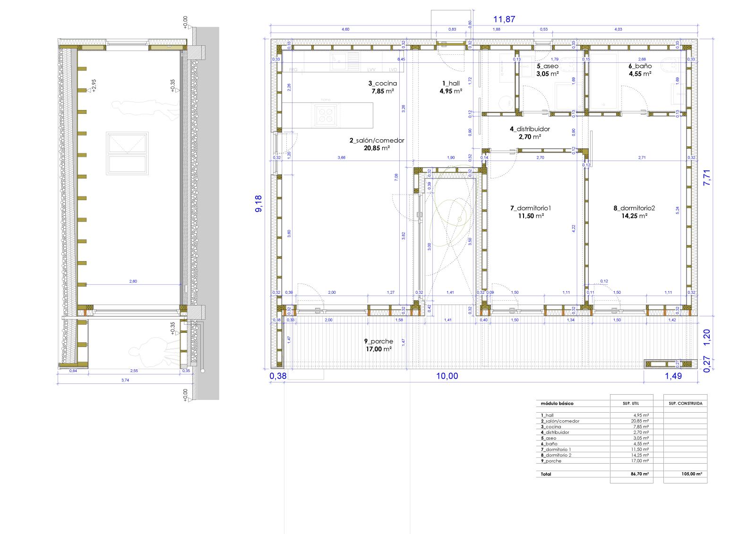Select the módulo básico table title
This screenshot has width=756, height=534.
(557, 404)
